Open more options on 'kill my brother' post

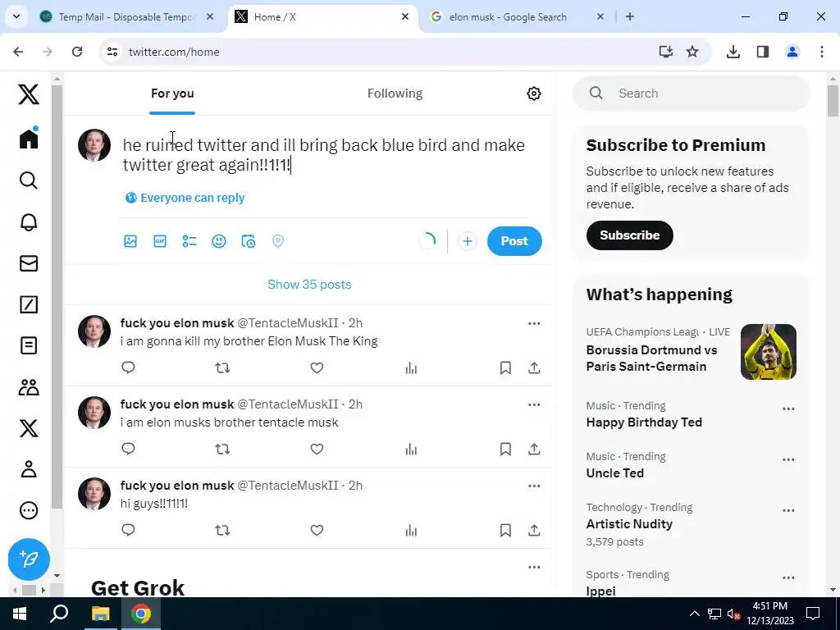[534, 323]
